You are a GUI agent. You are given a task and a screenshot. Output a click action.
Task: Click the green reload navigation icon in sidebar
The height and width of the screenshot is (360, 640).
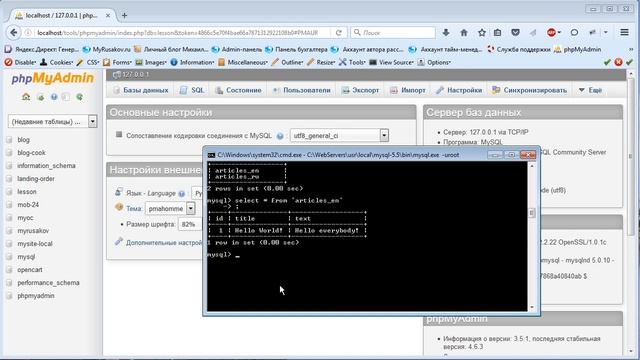pyautogui.click(x=80, y=97)
